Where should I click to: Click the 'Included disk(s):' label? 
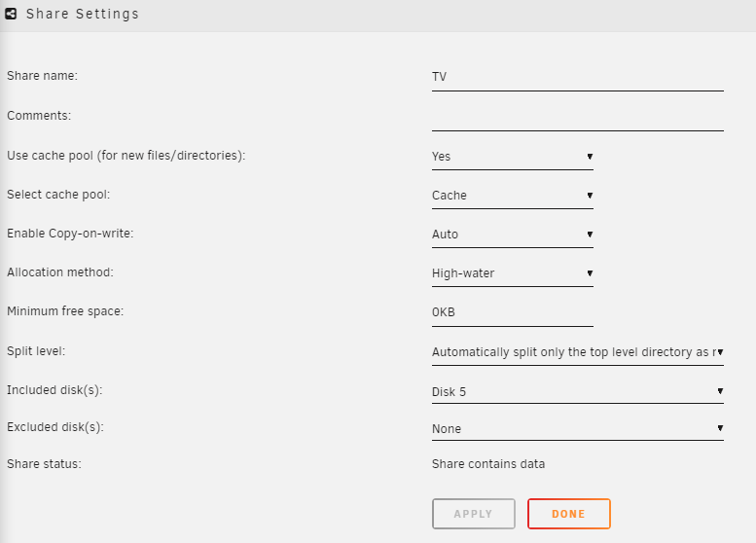pyautogui.click(x=54, y=390)
